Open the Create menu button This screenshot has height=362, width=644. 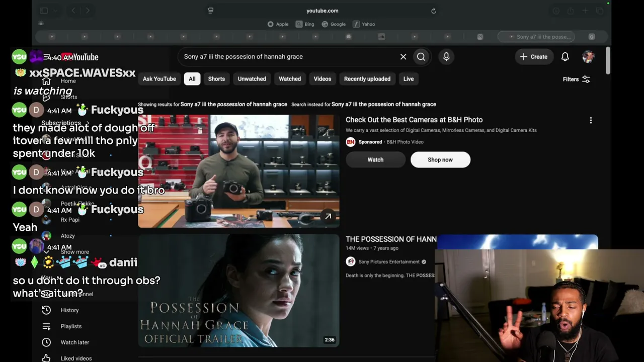(533, 57)
